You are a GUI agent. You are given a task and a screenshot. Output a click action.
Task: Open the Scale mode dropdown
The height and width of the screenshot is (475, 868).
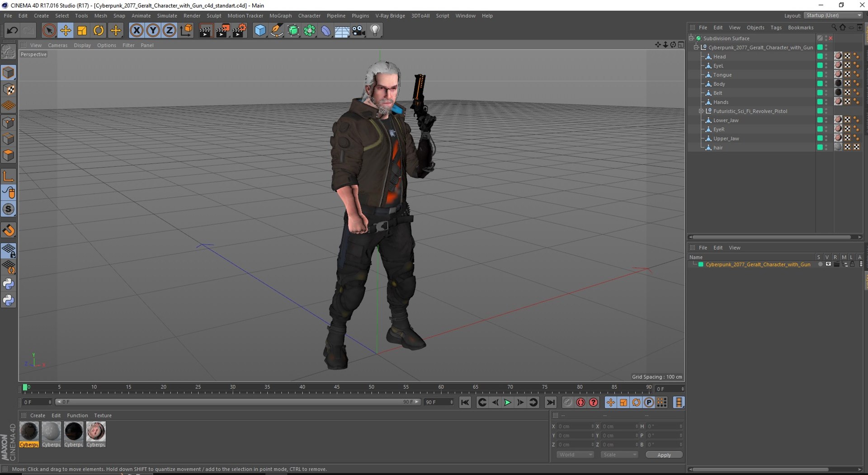pos(619,455)
